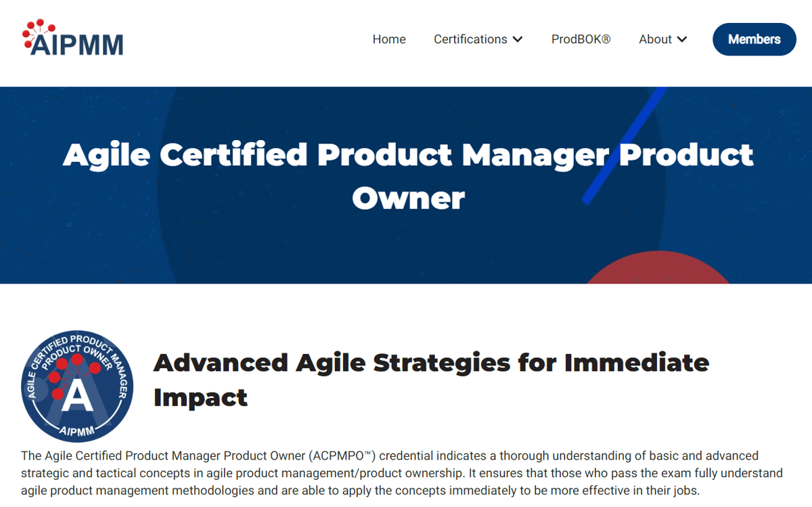Screen dimensions: 812x507
Task: Click the "Agile Certified Product Manager Product" banner line
Action: (x=408, y=155)
